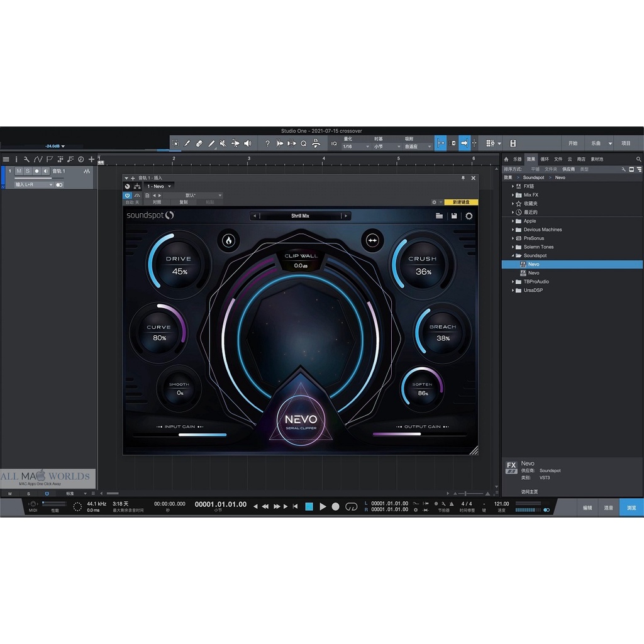The height and width of the screenshot is (644, 644).
Task: Switch to the Loops browser tab
Action: pyautogui.click(x=545, y=159)
